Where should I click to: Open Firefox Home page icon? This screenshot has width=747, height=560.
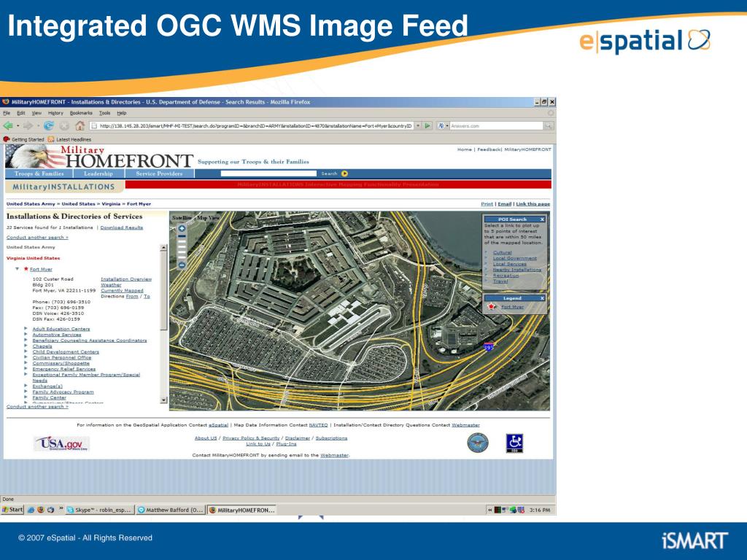tap(80, 125)
